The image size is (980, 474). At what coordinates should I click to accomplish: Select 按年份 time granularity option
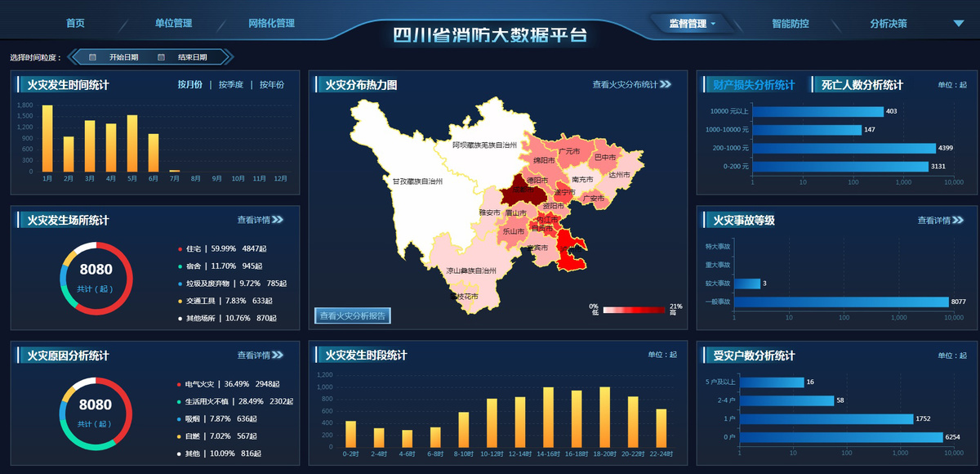(272, 85)
